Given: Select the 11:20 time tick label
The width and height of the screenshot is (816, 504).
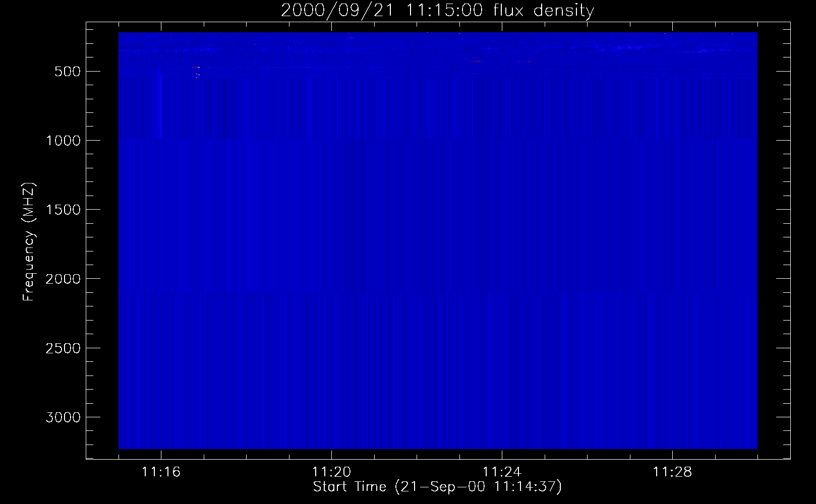Looking at the screenshot, I should pos(331,472).
